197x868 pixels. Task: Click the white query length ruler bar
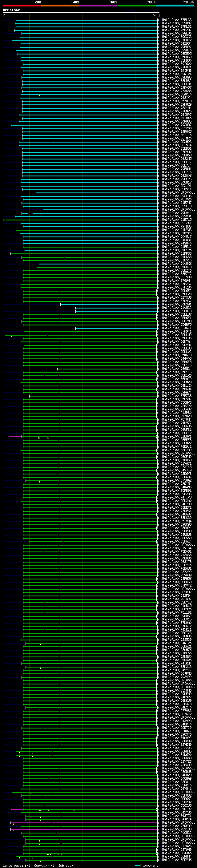point(81,13)
